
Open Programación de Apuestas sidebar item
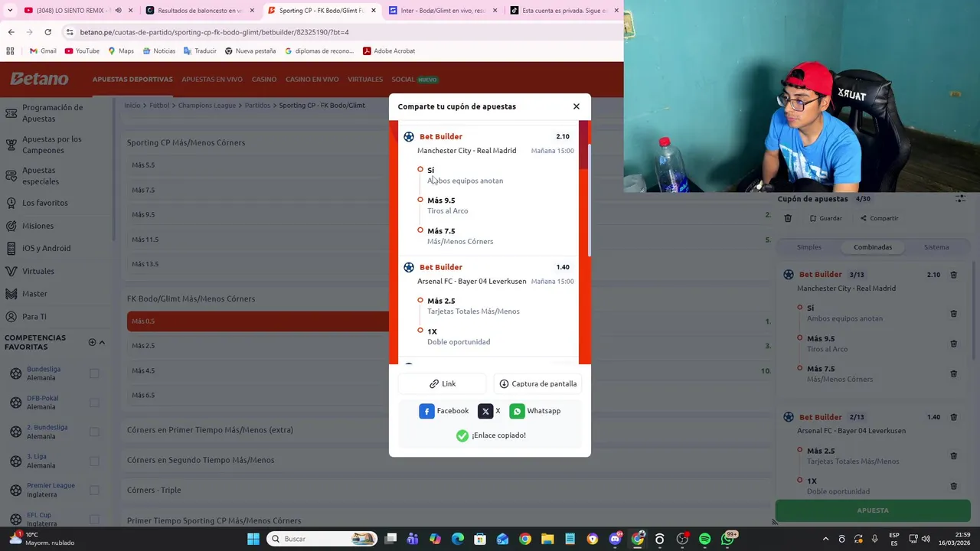pos(52,113)
